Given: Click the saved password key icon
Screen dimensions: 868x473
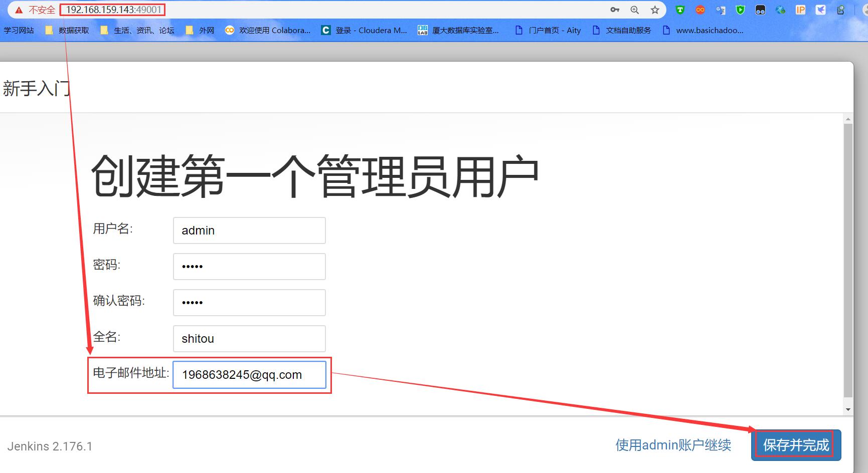Looking at the screenshot, I should click(615, 10).
